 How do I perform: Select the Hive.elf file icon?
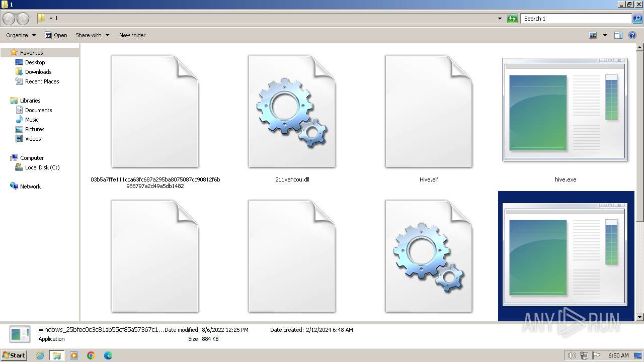click(429, 112)
